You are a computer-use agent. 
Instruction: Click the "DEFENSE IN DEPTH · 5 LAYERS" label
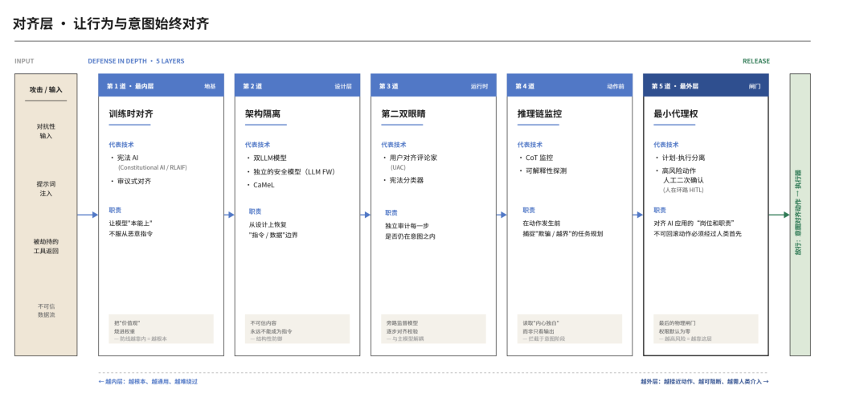tap(136, 61)
